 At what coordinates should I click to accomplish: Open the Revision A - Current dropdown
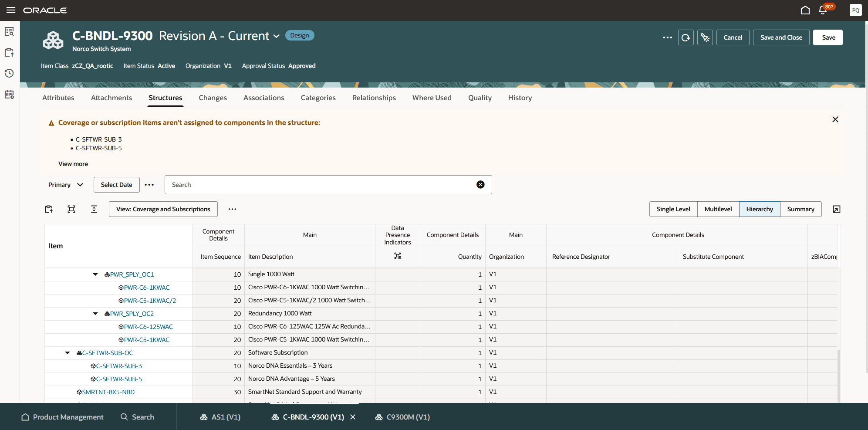[x=276, y=36]
